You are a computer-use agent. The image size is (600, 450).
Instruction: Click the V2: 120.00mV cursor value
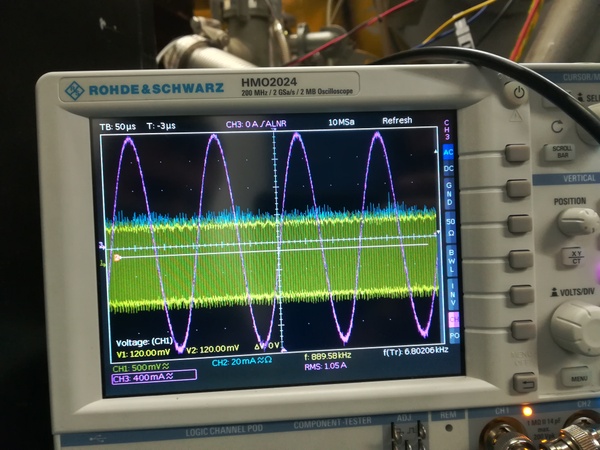click(x=212, y=349)
